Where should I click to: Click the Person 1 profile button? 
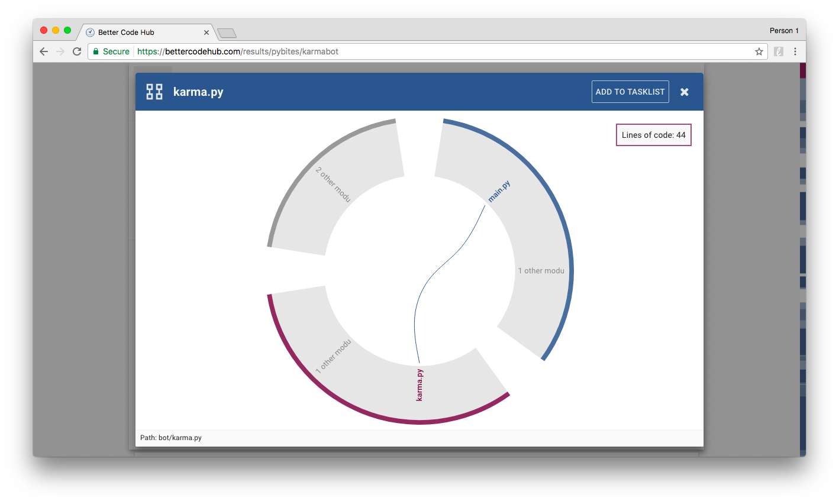coord(784,31)
